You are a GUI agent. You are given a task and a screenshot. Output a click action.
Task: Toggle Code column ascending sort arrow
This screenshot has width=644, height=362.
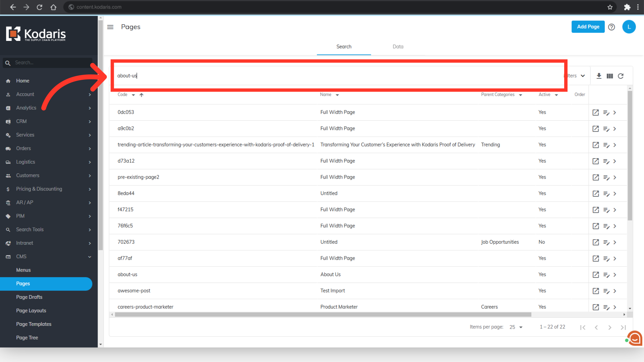point(142,95)
